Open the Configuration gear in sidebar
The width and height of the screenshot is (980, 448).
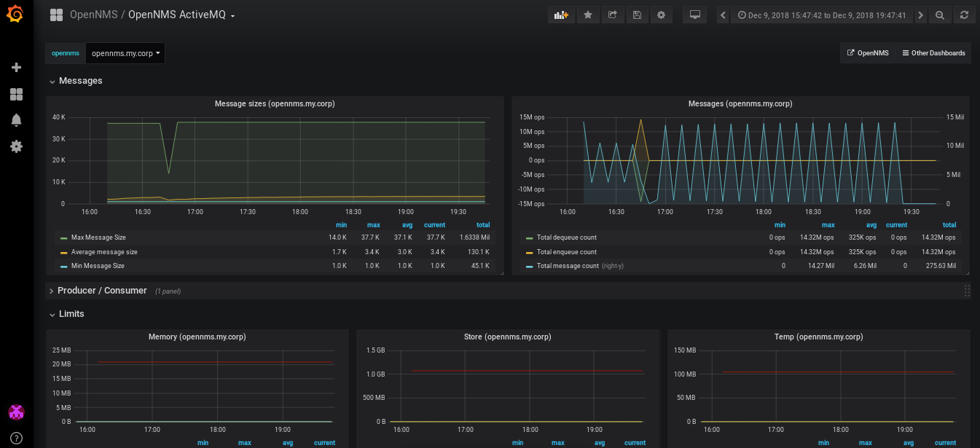coord(16,146)
